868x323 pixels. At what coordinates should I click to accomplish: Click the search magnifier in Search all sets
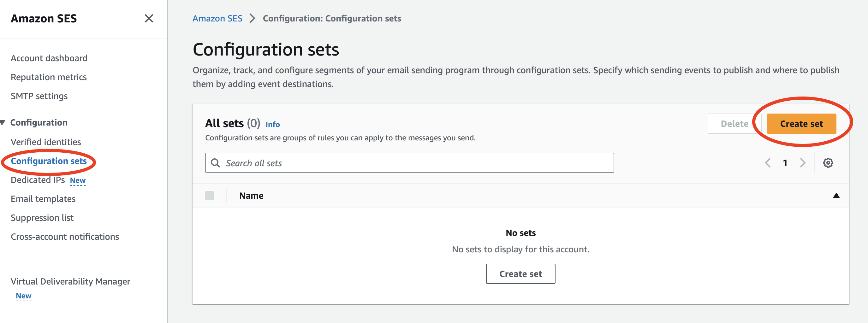pyautogui.click(x=216, y=163)
